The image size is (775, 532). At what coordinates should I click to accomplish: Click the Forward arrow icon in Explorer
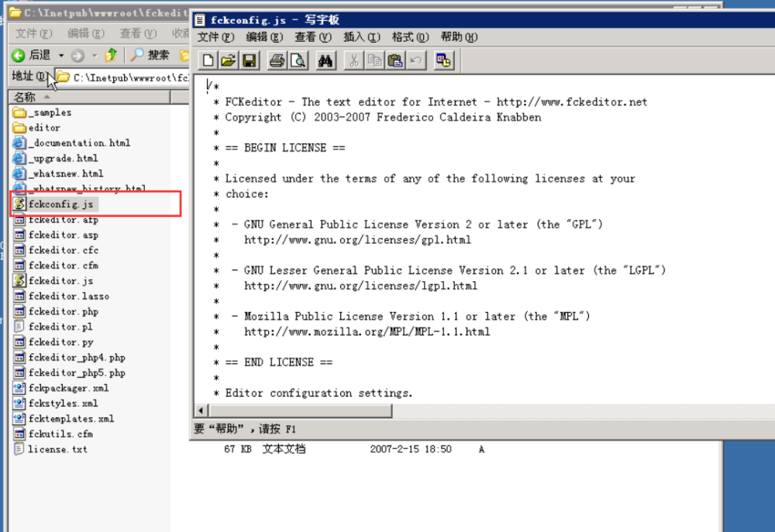pos(77,55)
